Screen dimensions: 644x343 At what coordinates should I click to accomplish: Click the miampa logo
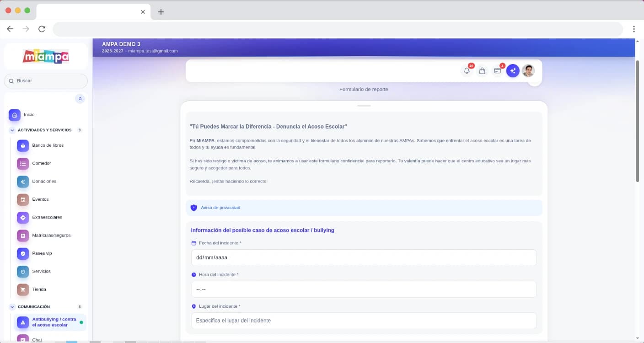point(46,56)
